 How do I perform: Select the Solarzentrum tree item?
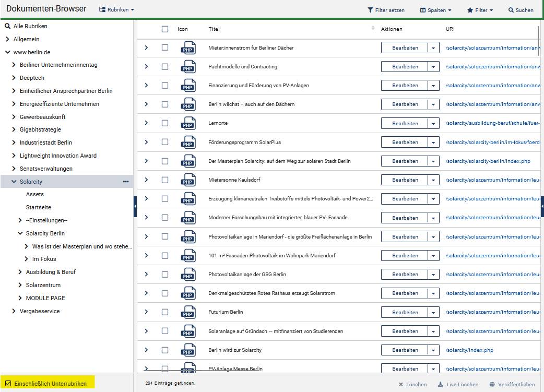coord(43,285)
